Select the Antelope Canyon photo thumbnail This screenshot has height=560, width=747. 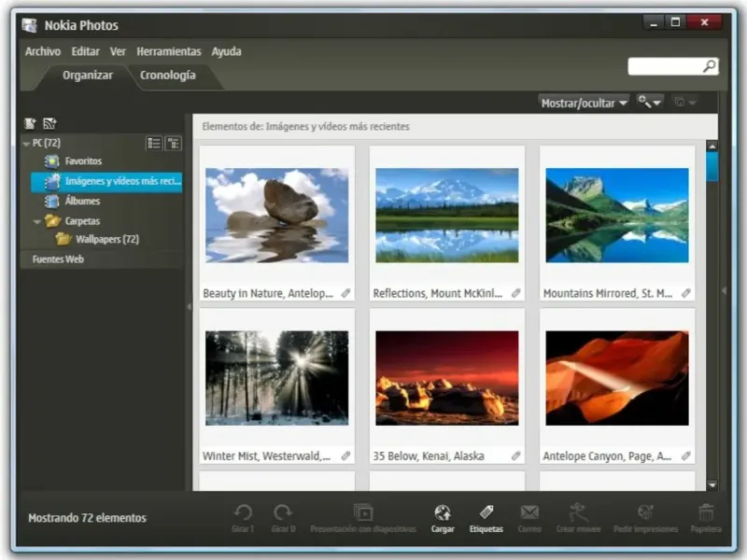point(617,377)
